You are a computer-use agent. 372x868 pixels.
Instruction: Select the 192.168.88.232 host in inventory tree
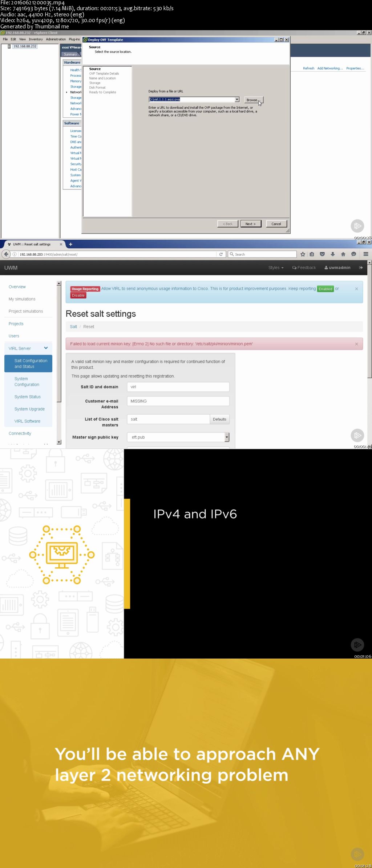pyautogui.click(x=25, y=47)
